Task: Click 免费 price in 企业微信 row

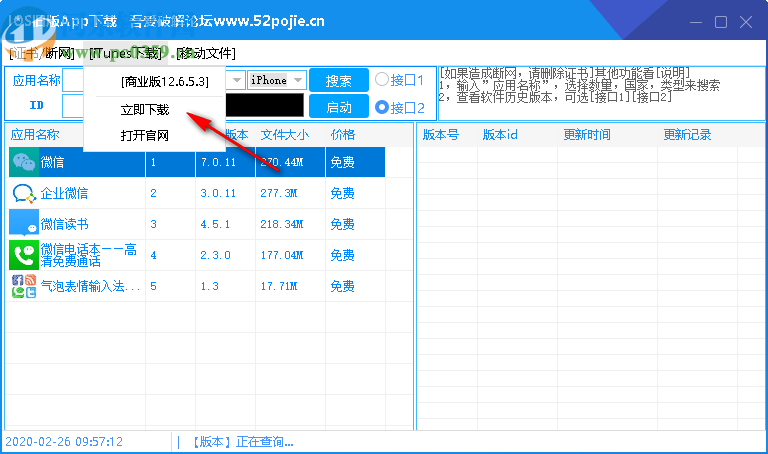Action: 342,193
